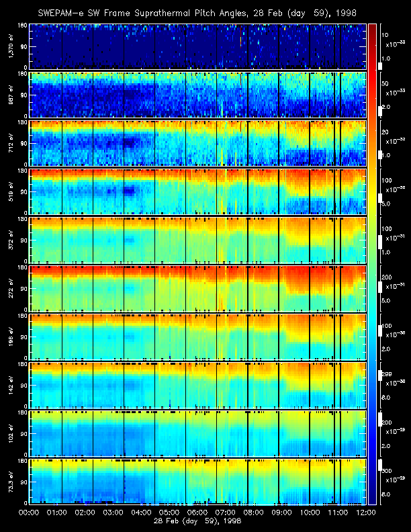Click the 09:00 time axis label

point(282,513)
